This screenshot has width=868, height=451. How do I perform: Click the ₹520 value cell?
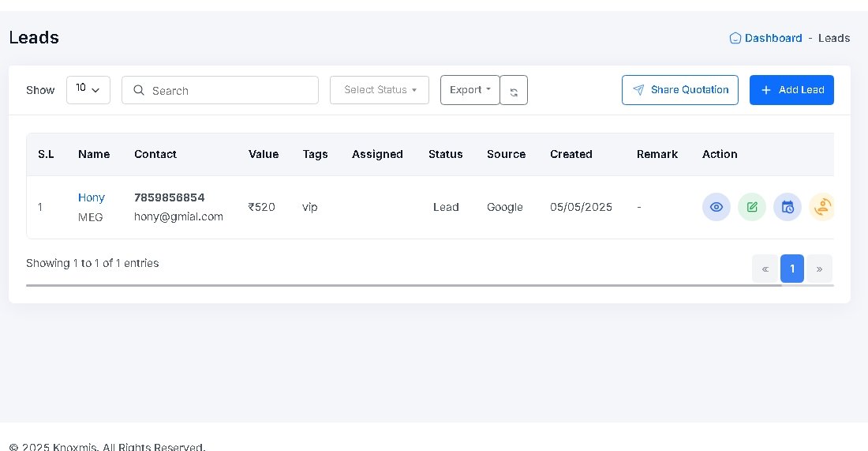click(261, 207)
